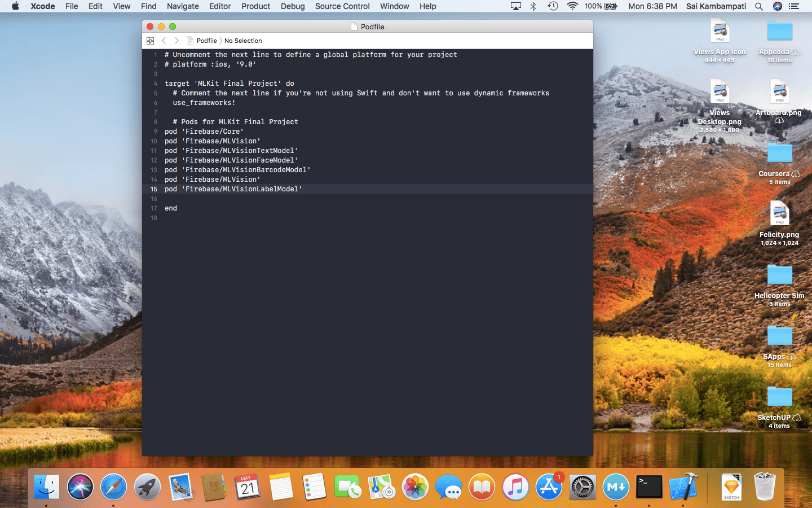Go back in the editor history
Viewport: 812px width, 508px height.
point(164,41)
